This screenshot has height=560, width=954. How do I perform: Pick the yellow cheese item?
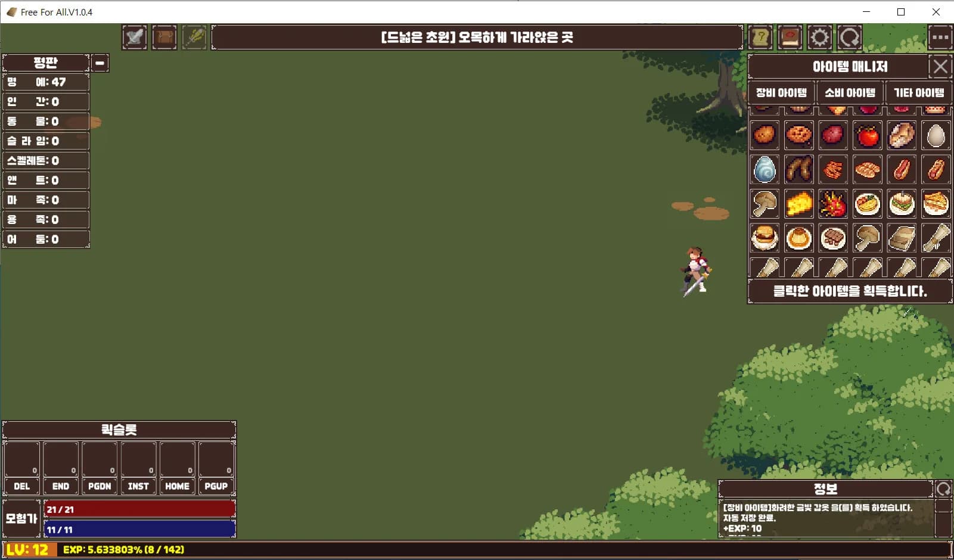(798, 204)
